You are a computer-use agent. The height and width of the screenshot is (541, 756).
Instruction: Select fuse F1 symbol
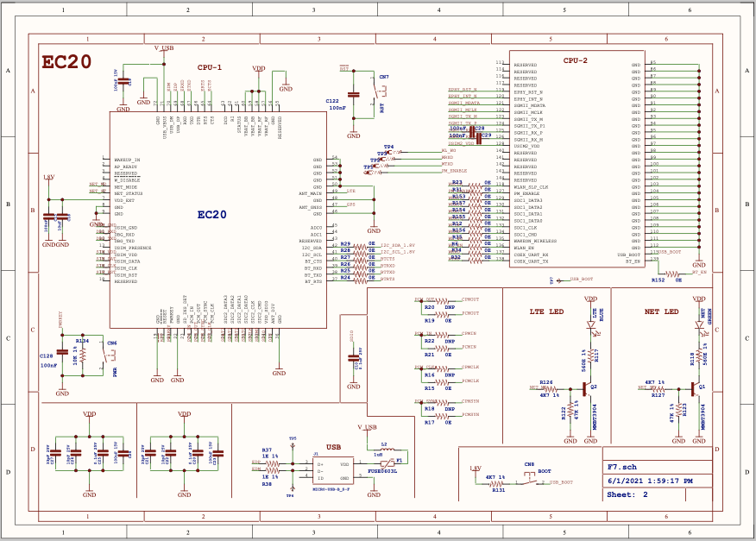pyautogui.click(x=387, y=464)
